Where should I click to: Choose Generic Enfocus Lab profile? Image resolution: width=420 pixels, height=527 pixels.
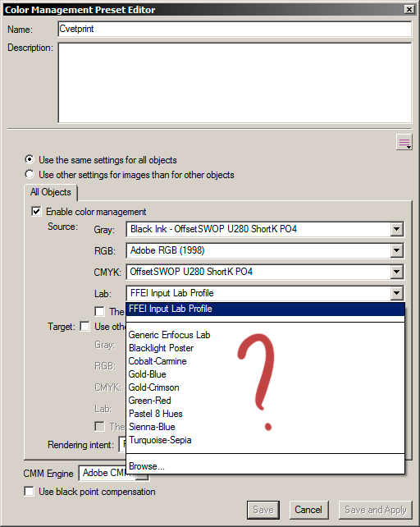(x=265, y=335)
